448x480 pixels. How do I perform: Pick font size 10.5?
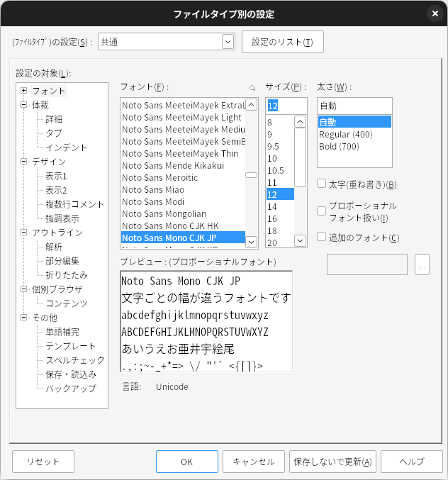[x=280, y=170]
